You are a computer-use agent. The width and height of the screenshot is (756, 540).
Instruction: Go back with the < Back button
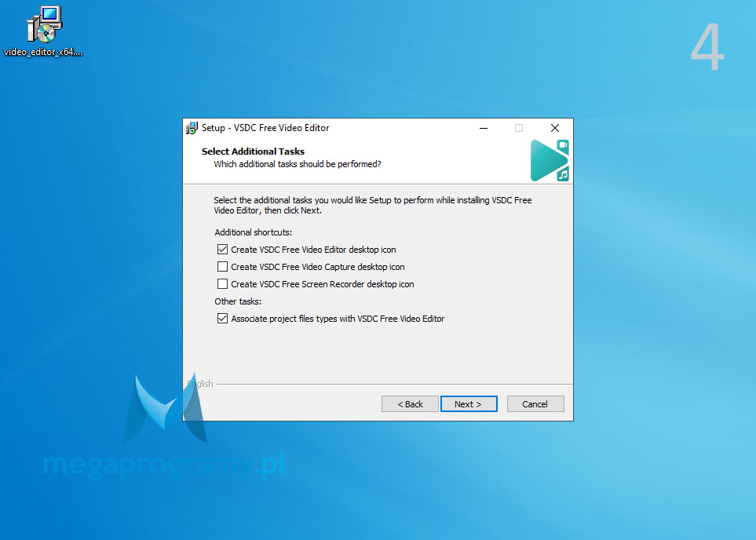(410, 404)
